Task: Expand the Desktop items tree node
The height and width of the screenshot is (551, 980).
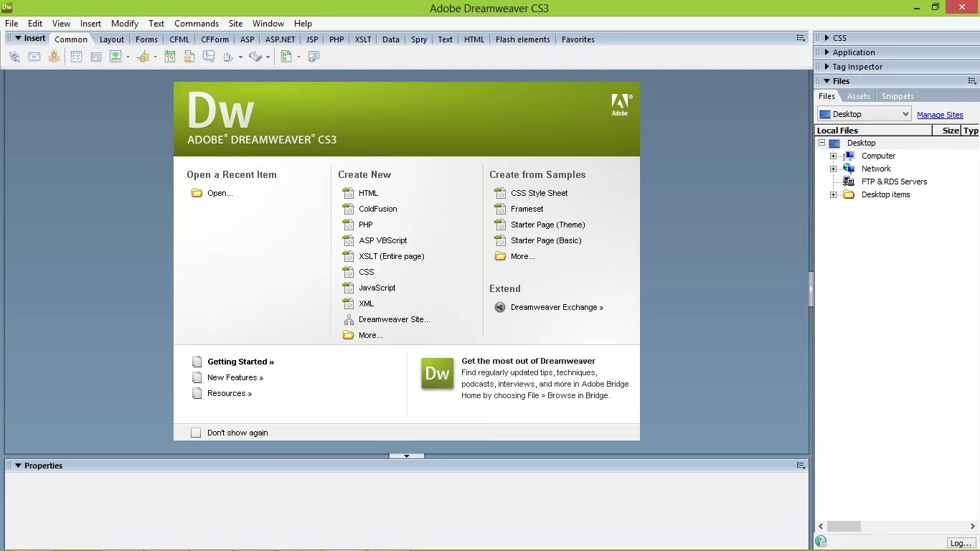Action: (x=834, y=194)
